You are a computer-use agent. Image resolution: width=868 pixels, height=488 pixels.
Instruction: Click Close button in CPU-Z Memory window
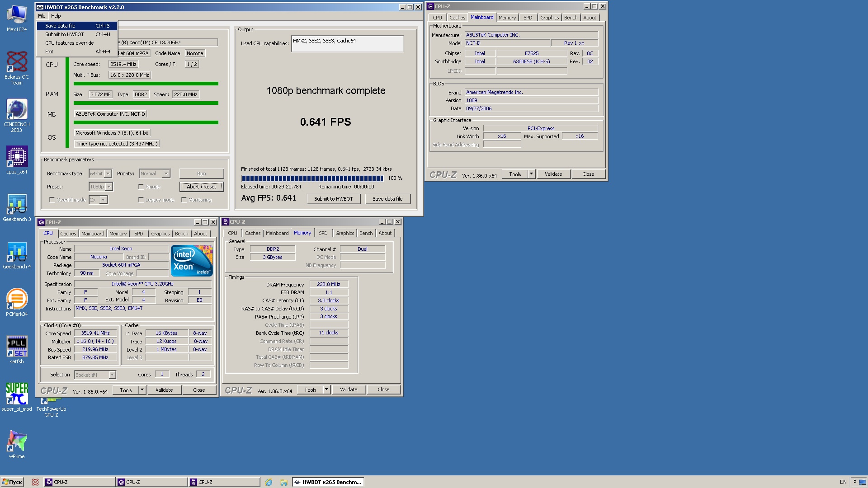tap(383, 389)
